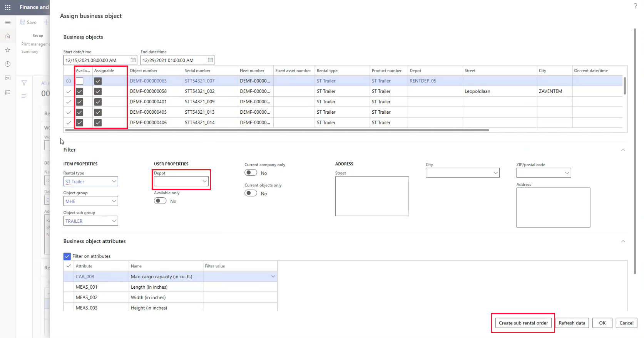Toggle Available checkbox for DEMF-000000058
644x338 pixels.
click(79, 91)
